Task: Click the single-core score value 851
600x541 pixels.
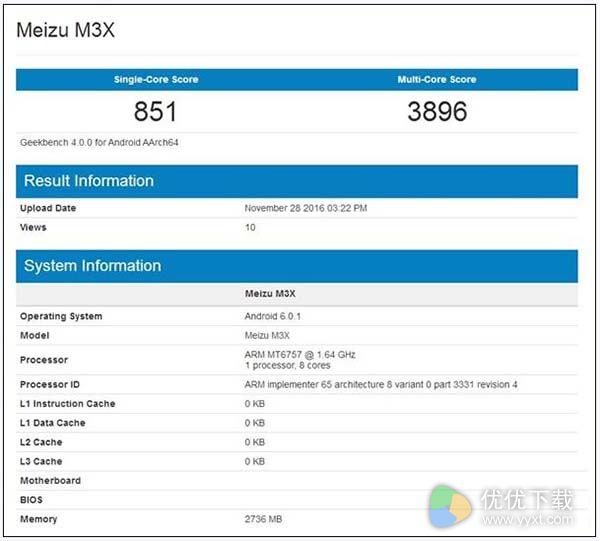Action: point(155,111)
